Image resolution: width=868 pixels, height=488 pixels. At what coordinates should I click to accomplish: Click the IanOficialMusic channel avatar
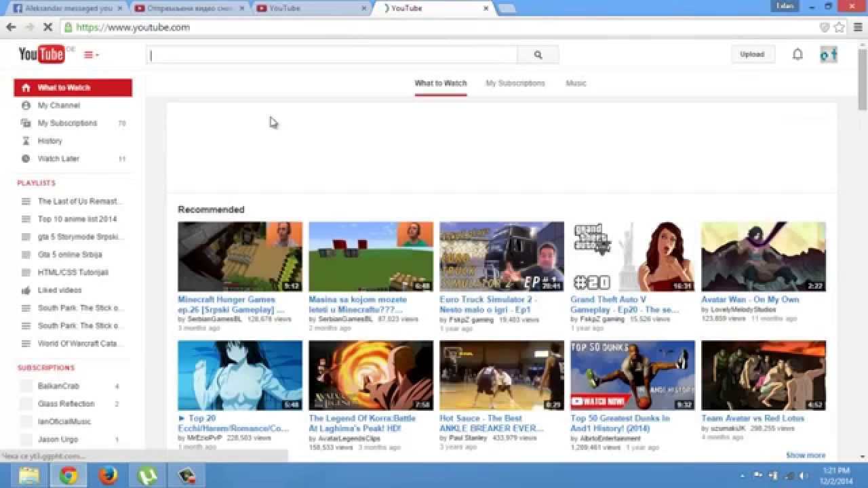(x=26, y=422)
